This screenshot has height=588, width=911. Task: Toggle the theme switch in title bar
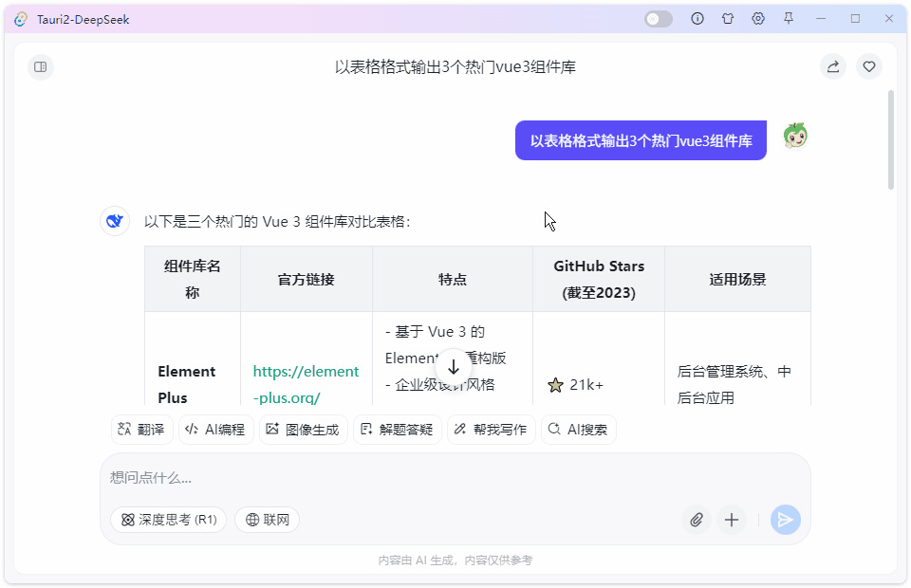[659, 19]
